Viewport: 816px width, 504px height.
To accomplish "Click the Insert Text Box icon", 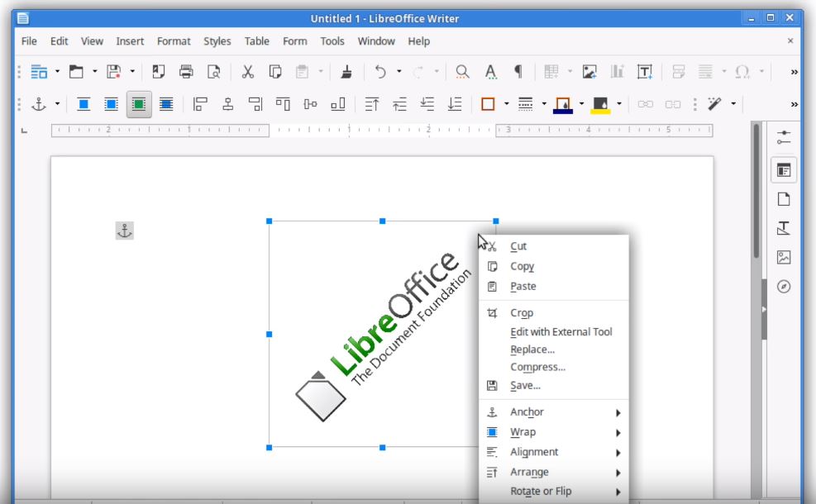I will tap(644, 71).
